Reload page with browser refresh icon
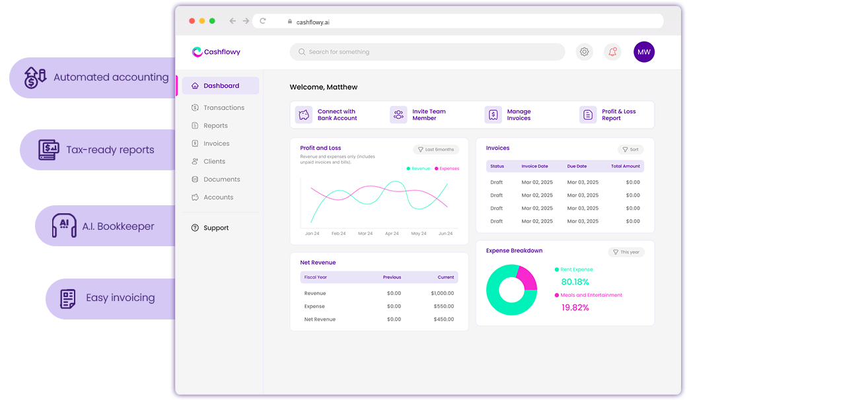 (x=263, y=21)
